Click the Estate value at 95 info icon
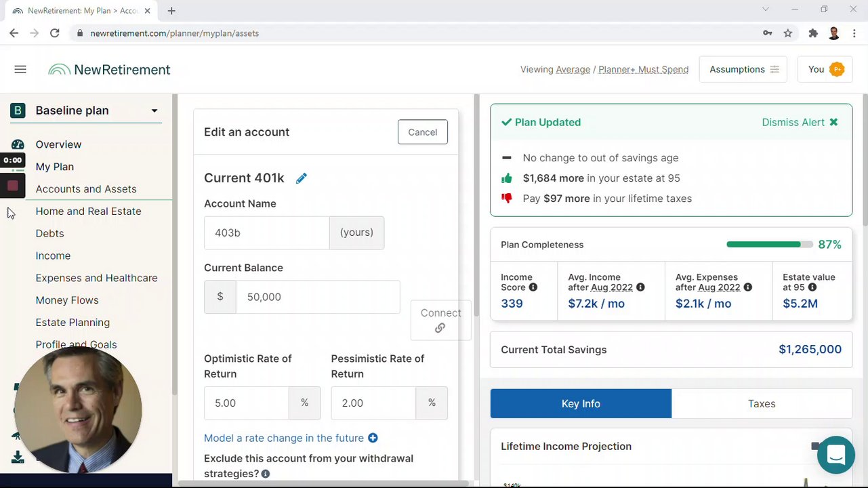Viewport: 868px width, 488px height. 812,287
